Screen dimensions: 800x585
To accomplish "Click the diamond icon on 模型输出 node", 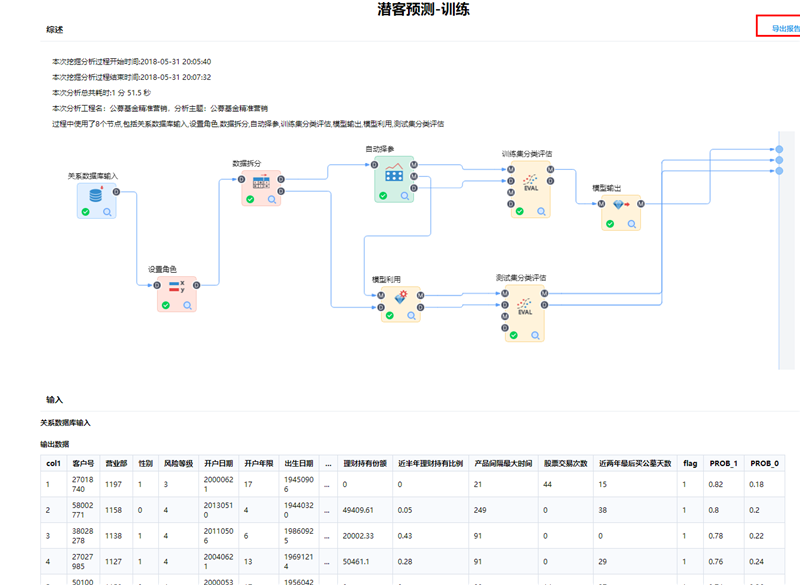I will click(618, 203).
